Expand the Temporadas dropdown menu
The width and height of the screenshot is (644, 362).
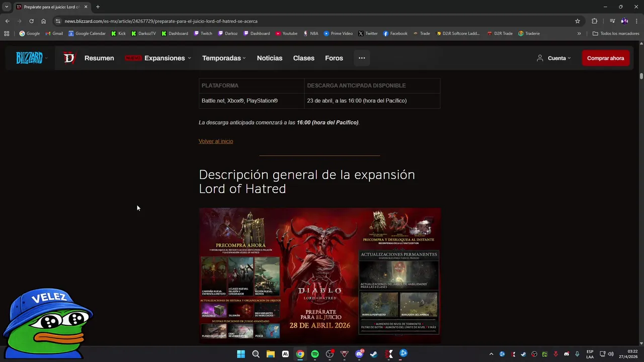(x=244, y=58)
